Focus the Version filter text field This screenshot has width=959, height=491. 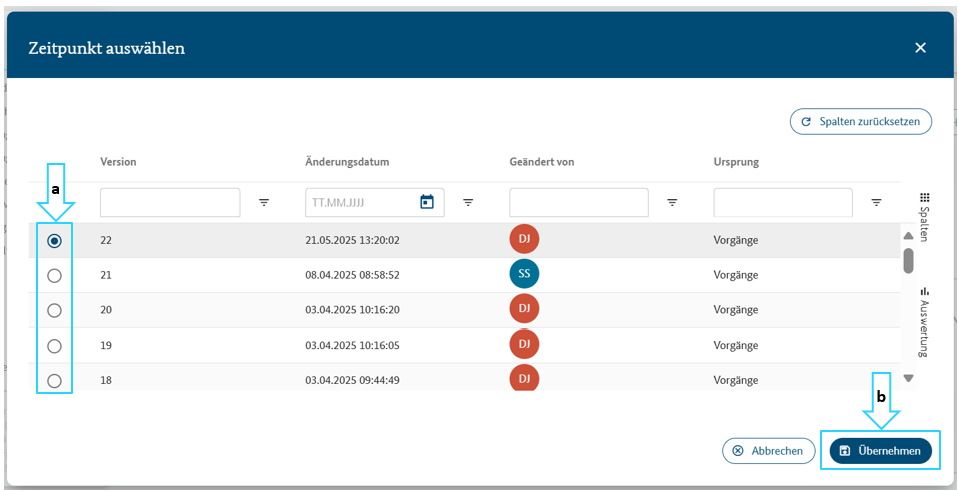coord(170,202)
